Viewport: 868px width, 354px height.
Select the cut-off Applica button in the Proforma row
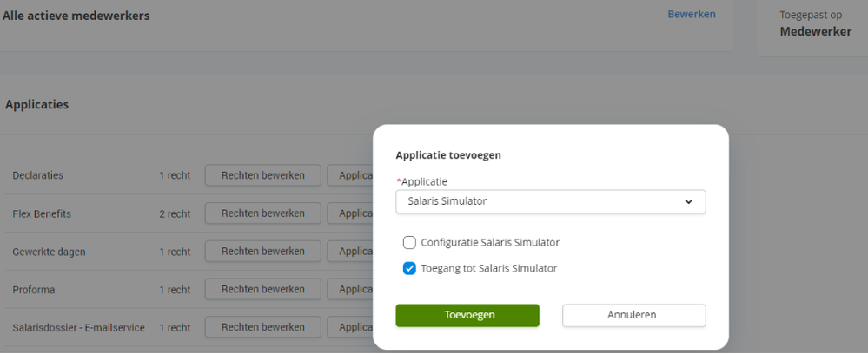click(x=351, y=290)
